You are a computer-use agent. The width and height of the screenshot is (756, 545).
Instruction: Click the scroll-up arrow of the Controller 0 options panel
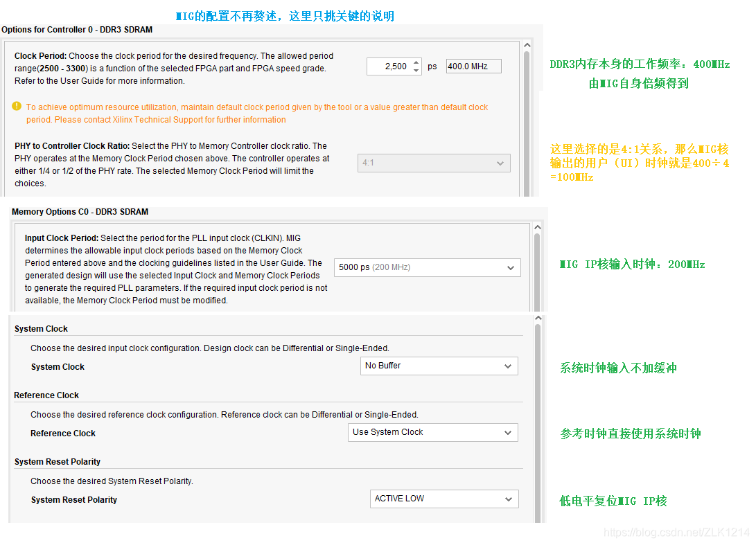click(x=527, y=45)
